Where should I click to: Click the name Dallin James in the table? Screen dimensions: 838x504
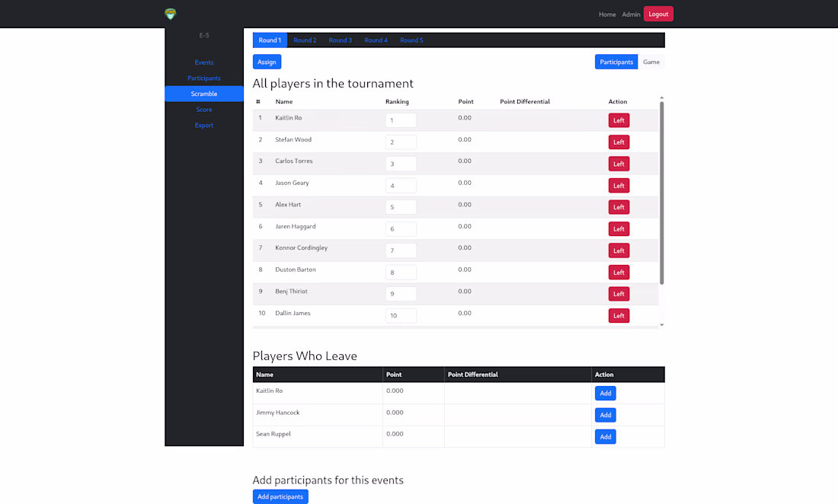click(x=293, y=314)
